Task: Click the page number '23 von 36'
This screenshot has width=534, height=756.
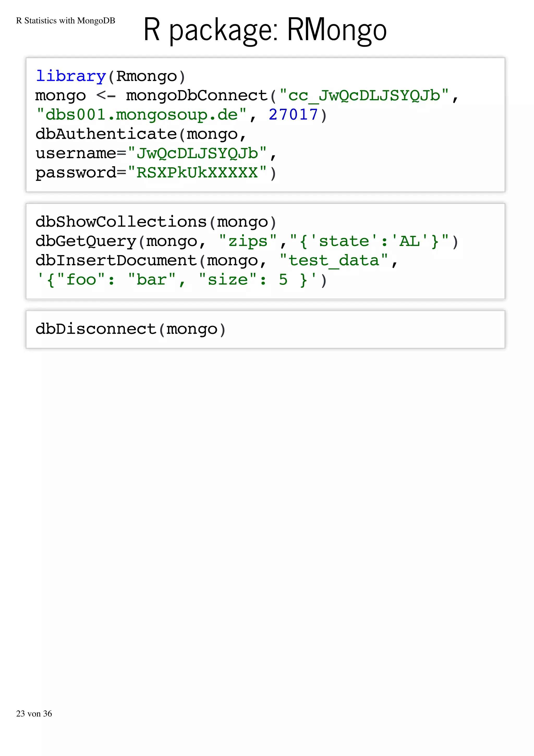Action: [34, 713]
